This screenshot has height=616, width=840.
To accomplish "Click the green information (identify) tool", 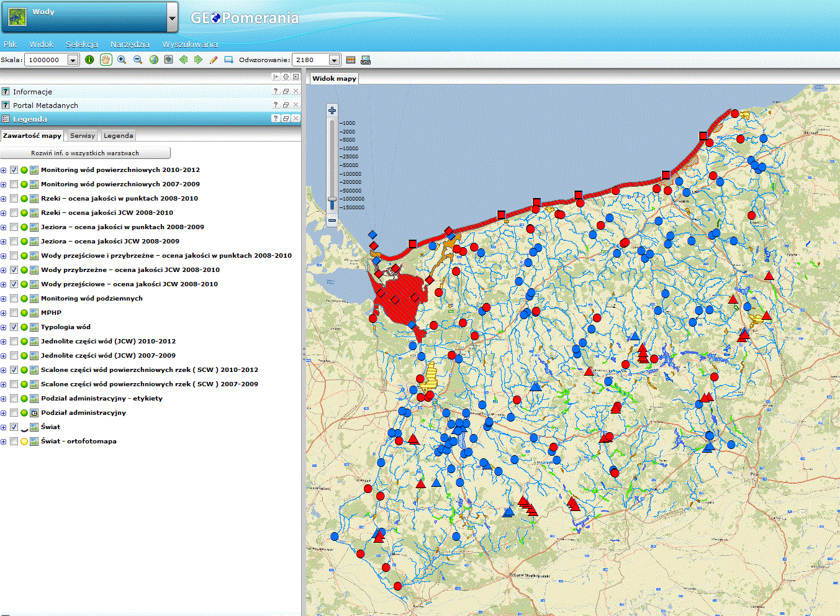I will [x=89, y=60].
